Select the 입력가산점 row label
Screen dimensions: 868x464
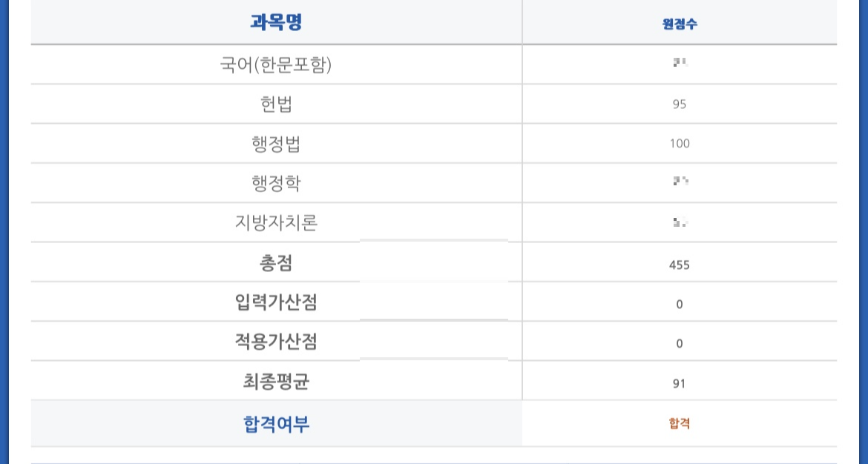pos(276,302)
